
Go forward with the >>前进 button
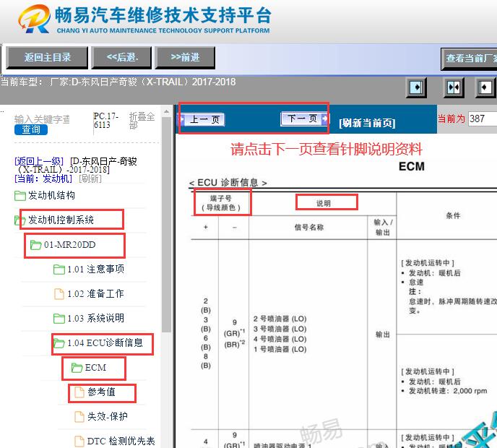pyautogui.click(x=185, y=57)
